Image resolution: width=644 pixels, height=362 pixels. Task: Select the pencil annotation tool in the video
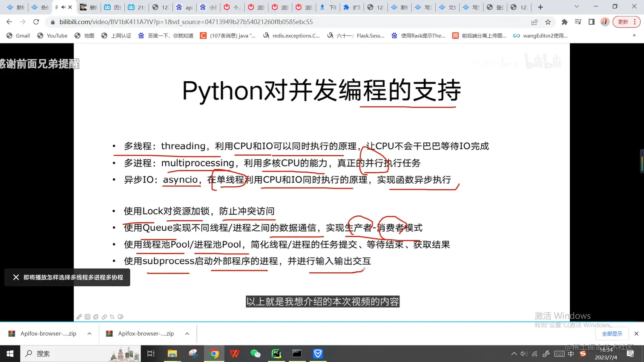pyautogui.click(x=79, y=317)
